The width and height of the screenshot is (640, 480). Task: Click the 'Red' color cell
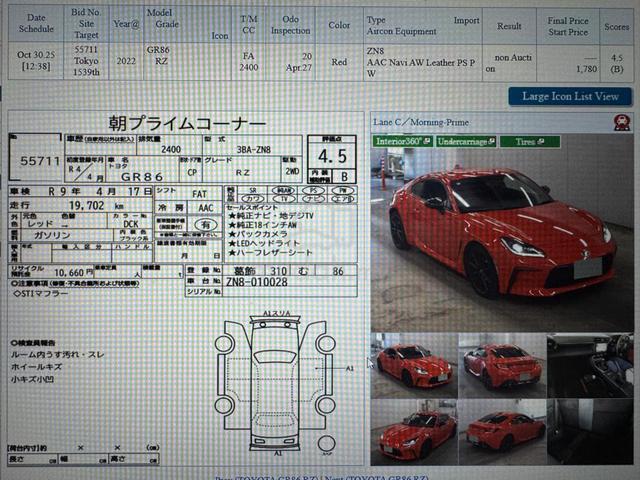339,61
